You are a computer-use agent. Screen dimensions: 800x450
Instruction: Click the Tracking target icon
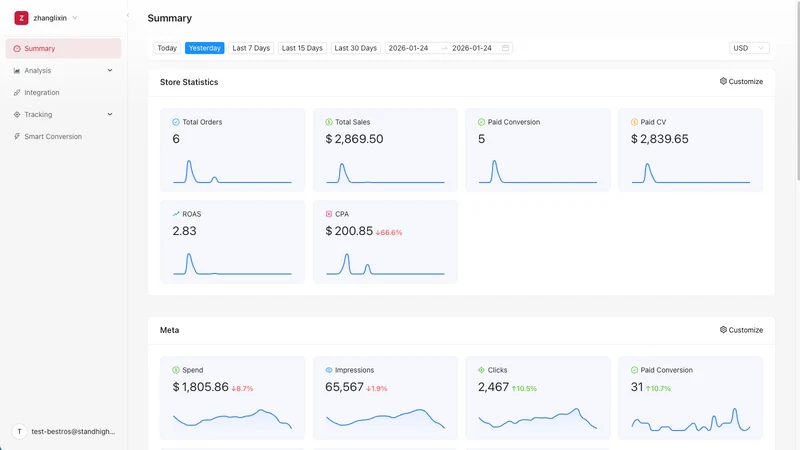click(17, 114)
